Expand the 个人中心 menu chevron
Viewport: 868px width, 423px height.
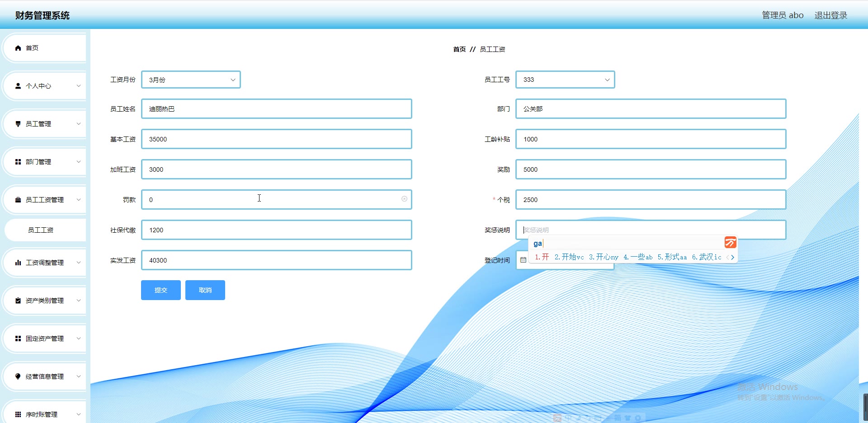tap(79, 86)
